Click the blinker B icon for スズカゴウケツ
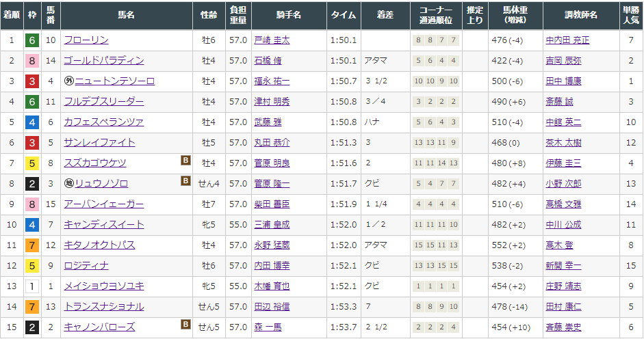Viewport: 644px width, 339px height. click(x=185, y=160)
